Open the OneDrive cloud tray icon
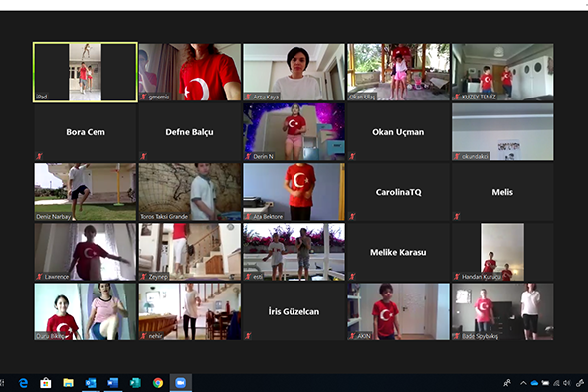The height and width of the screenshot is (392, 588). tap(534, 383)
